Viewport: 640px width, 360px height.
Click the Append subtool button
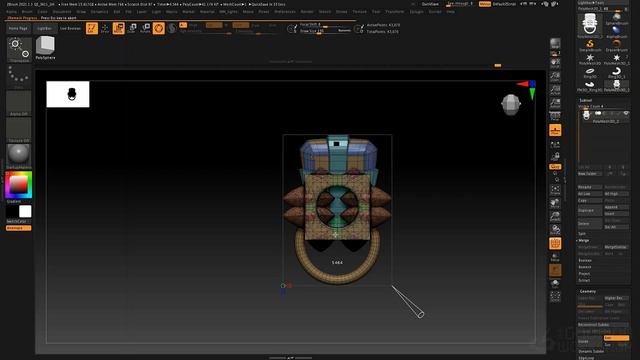click(616, 207)
